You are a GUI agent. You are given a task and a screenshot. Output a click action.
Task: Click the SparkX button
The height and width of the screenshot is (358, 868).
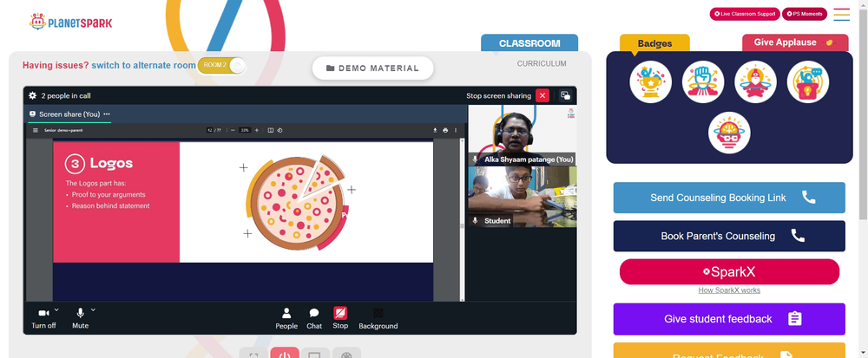pos(729,272)
